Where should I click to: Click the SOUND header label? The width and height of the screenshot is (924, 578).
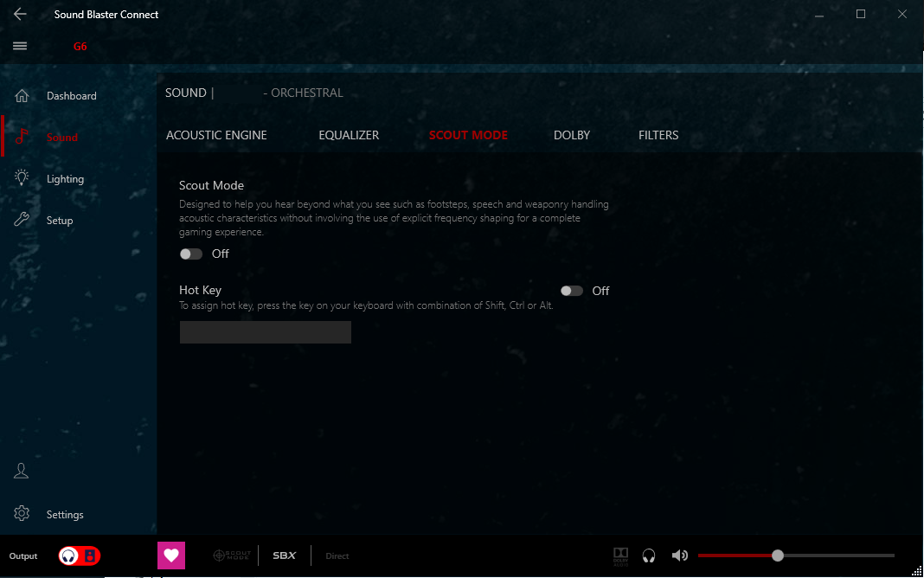point(186,93)
